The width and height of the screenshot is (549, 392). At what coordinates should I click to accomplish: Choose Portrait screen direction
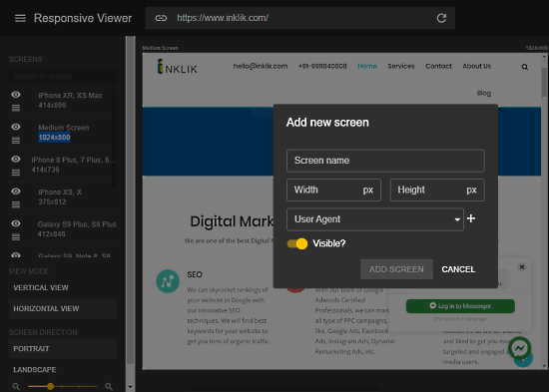click(62, 349)
